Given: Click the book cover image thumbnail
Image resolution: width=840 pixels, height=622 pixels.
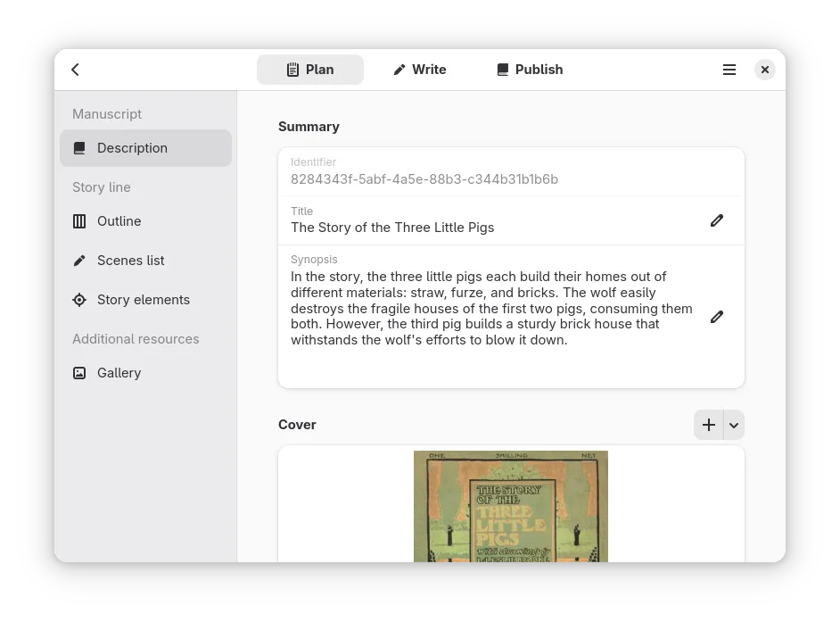Looking at the screenshot, I should 510,506.
